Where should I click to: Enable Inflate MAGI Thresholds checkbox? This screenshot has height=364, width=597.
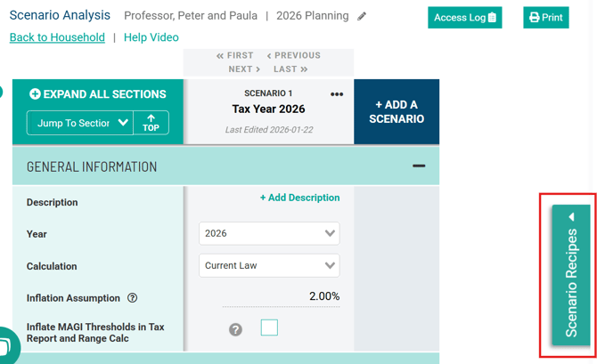tap(269, 328)
